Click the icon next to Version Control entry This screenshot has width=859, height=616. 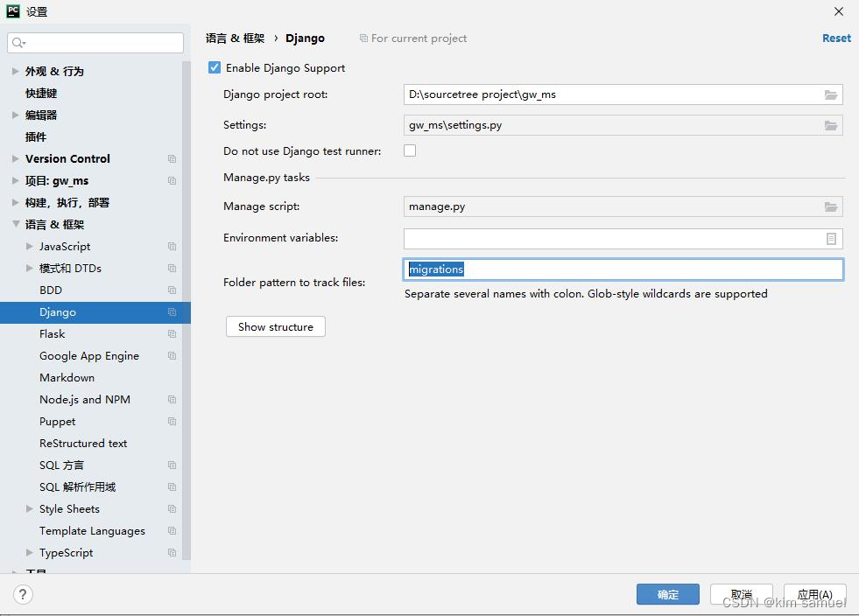[x=172, y=159]
